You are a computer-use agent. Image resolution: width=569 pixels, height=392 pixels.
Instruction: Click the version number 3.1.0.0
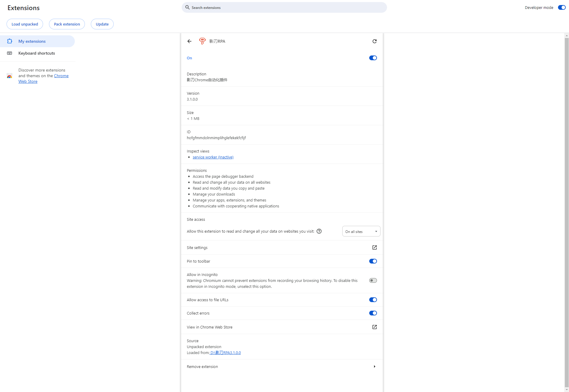[x=192, y=99]
